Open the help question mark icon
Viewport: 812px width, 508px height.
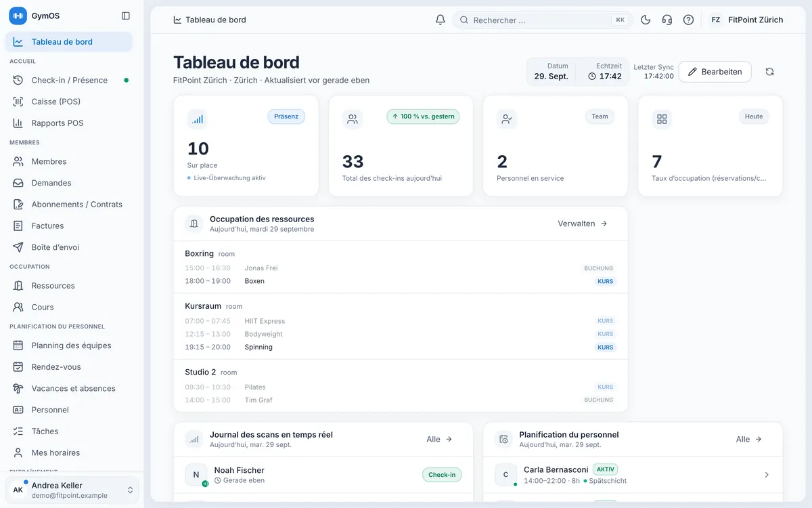pyautogui.click(x=688, y=20)
